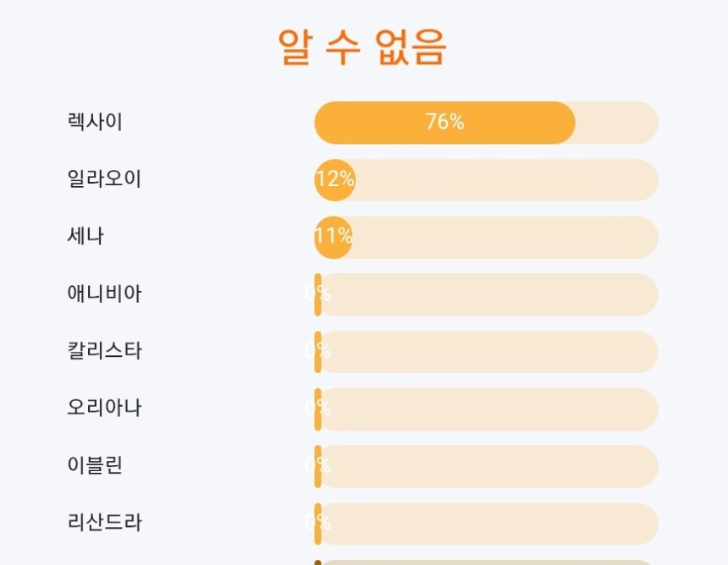Select the 일라오이 champion label
The image size is (728, 565).
[x=104, y=179]
